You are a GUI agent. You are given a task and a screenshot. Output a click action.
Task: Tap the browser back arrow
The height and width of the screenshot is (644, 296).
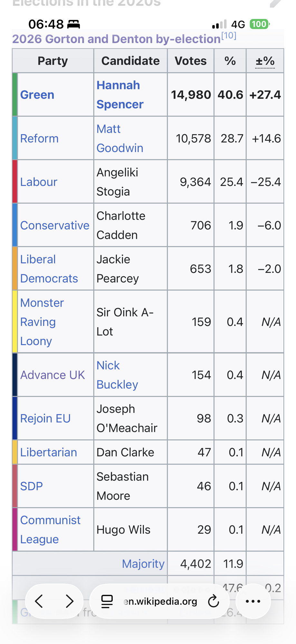39,601
